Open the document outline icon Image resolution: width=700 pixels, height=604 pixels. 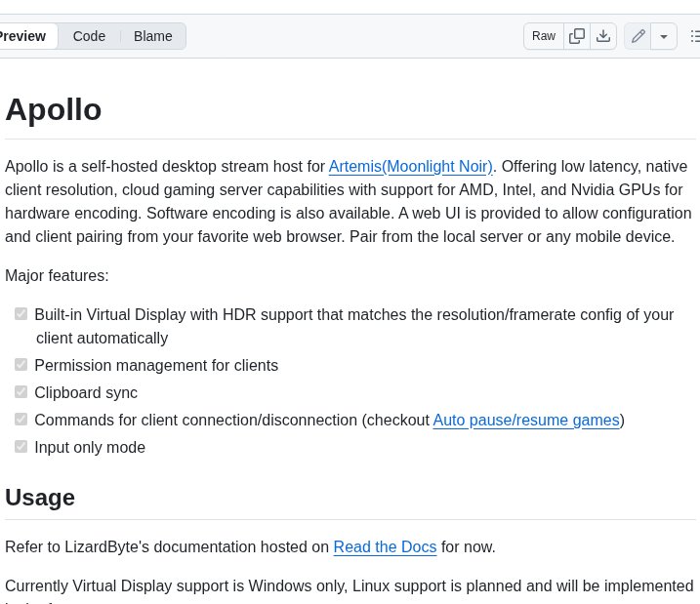coord(694,36)
